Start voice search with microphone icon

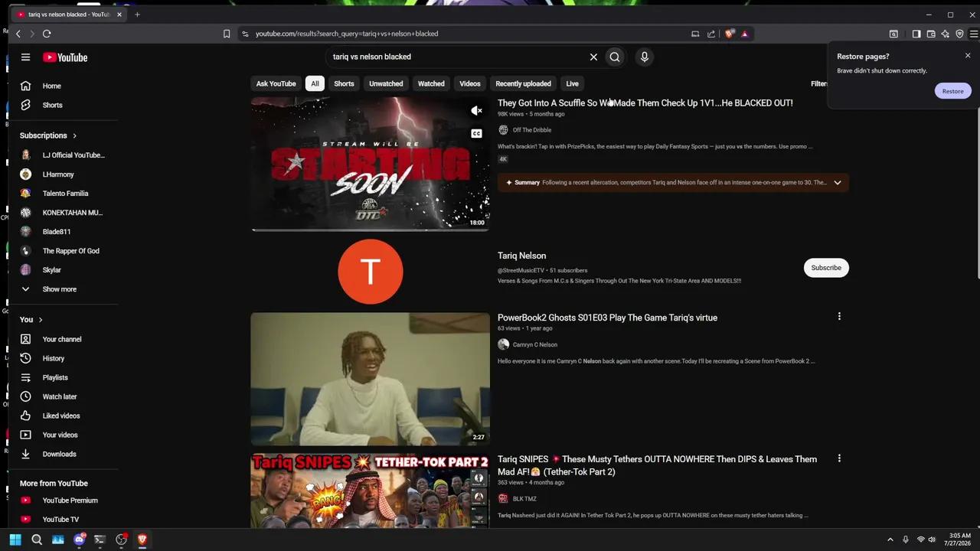(645, 57)
